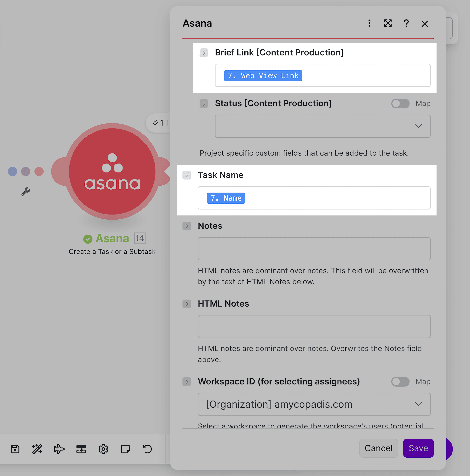
Task: Expand the HTML Notes field section
Action: coord(187,304)
